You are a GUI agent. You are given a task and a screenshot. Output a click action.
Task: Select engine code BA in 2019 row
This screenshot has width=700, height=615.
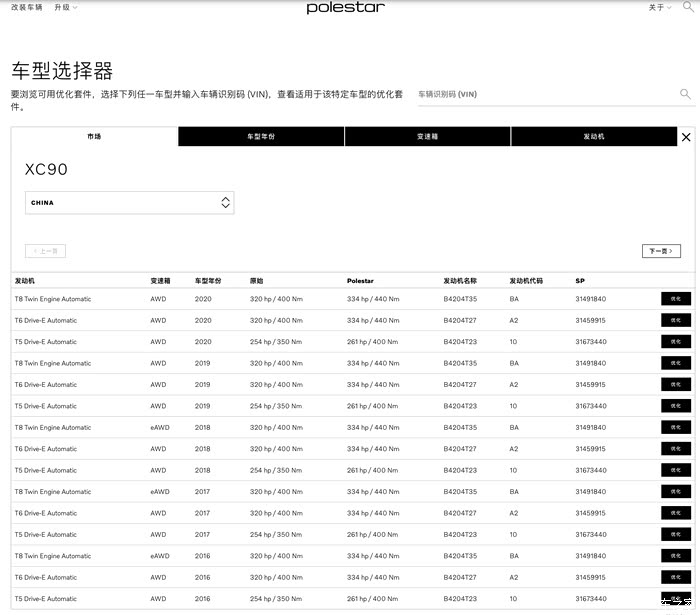514,363
